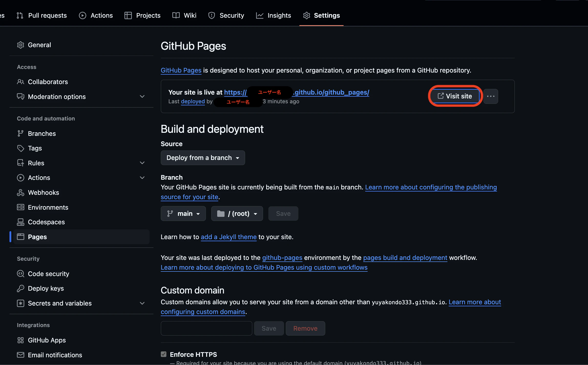
Task: Open the github-pages environment link
Action: [282, 258]
